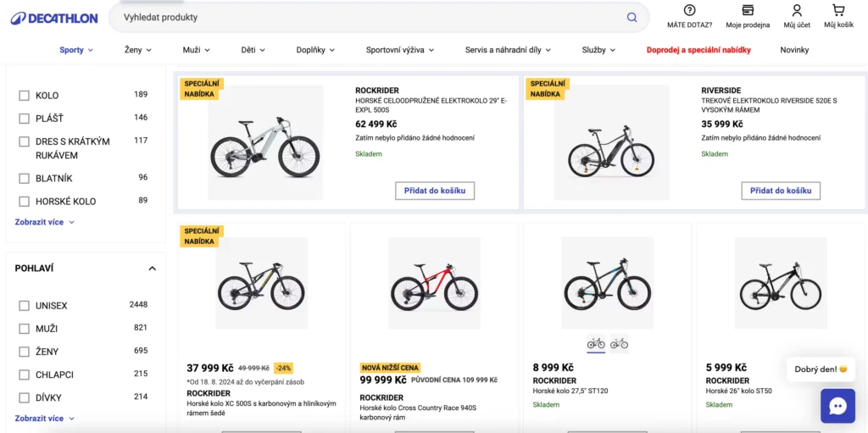Screen dimensions: 868x433
Task: Go to Decathlon home logo
Action: point(54,18)
